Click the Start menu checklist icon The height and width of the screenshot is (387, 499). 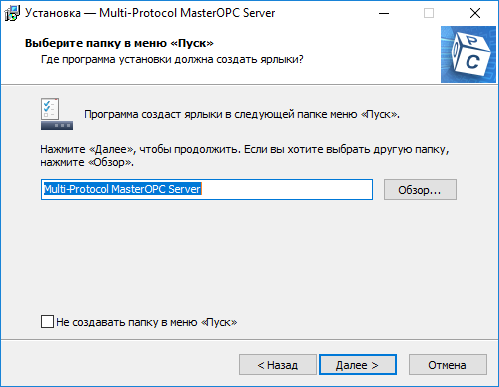pos(57,114)
